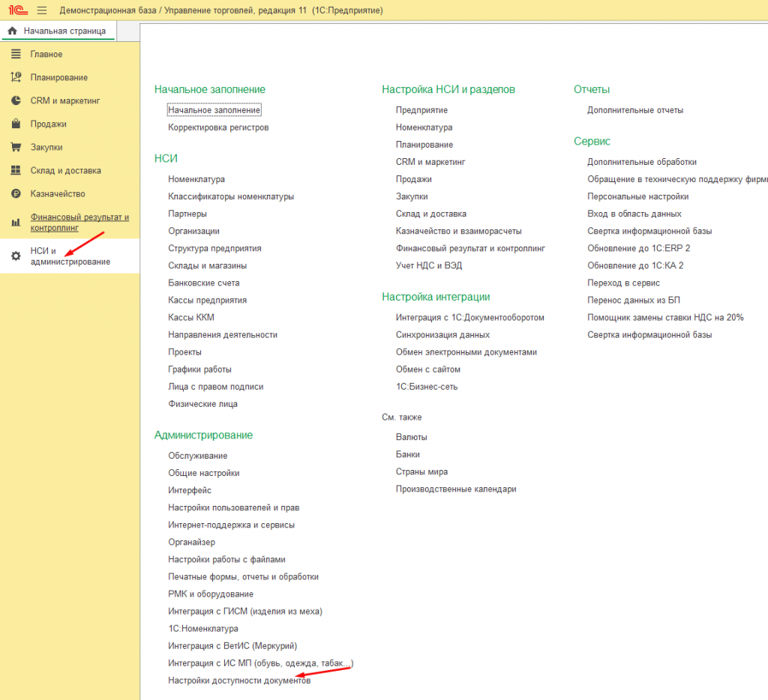Open Дополнительные отчеты
The image size is (768, 700).
point(635,110)
